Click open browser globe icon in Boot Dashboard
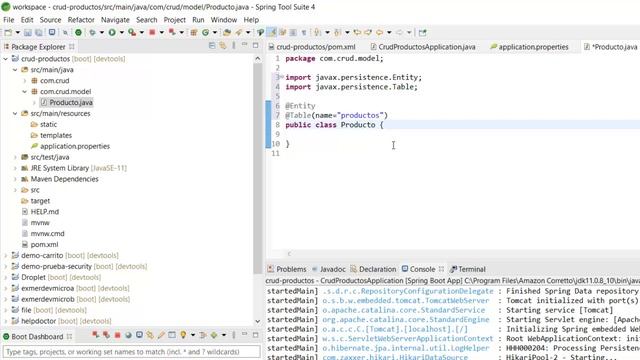 (x=129, y=335)
